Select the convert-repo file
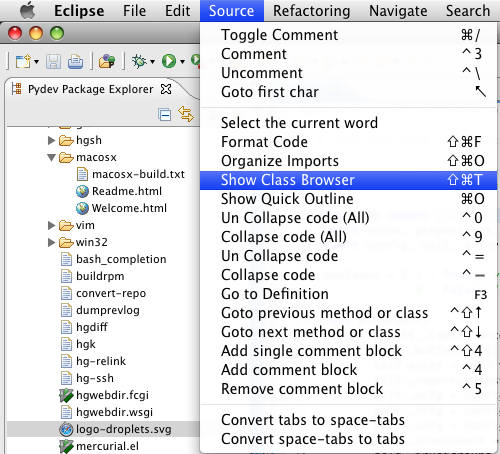The height and width of the screenshot is (454, 500). [111, 293]
